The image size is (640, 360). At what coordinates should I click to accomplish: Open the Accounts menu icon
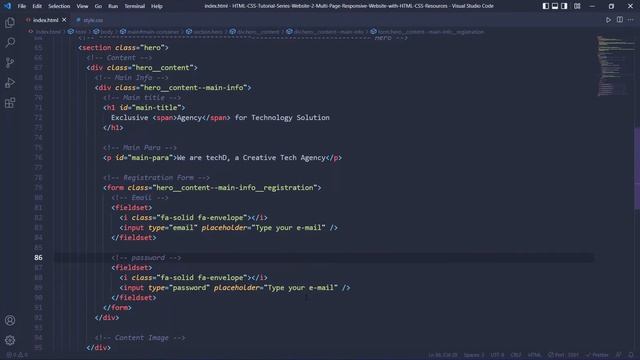coord(10,320)
